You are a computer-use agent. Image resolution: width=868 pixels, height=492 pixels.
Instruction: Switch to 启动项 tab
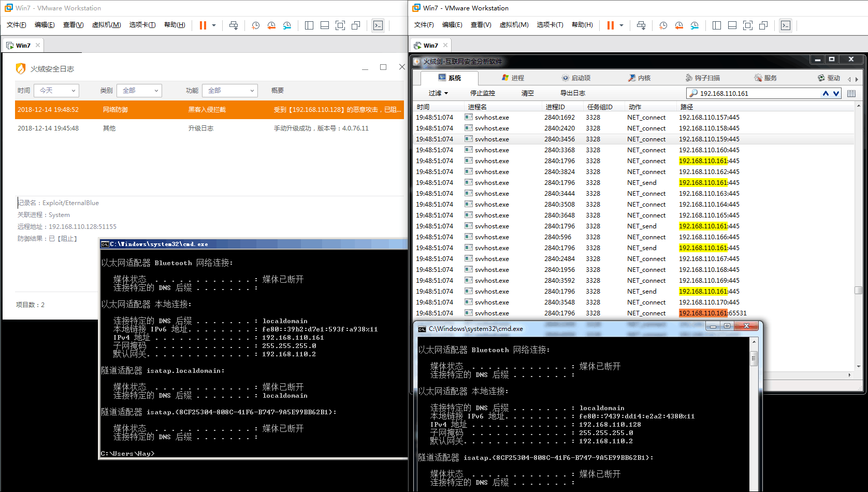[x=576, y=78]
